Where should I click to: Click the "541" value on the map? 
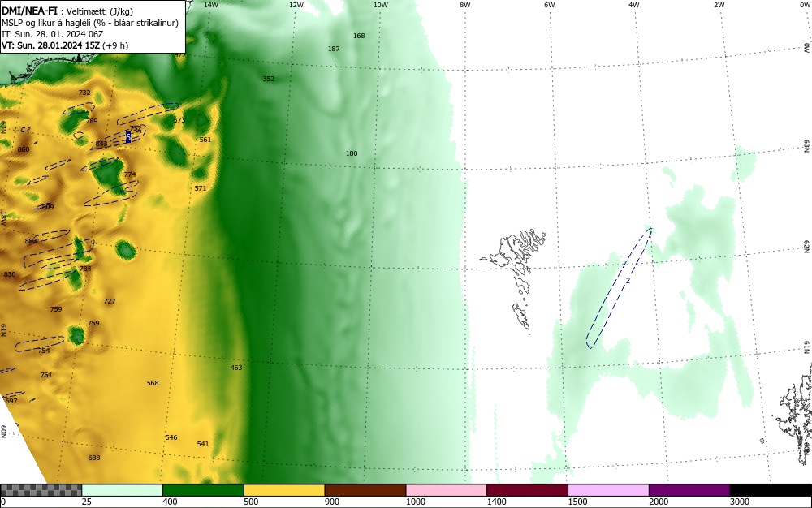pos(203,444)
